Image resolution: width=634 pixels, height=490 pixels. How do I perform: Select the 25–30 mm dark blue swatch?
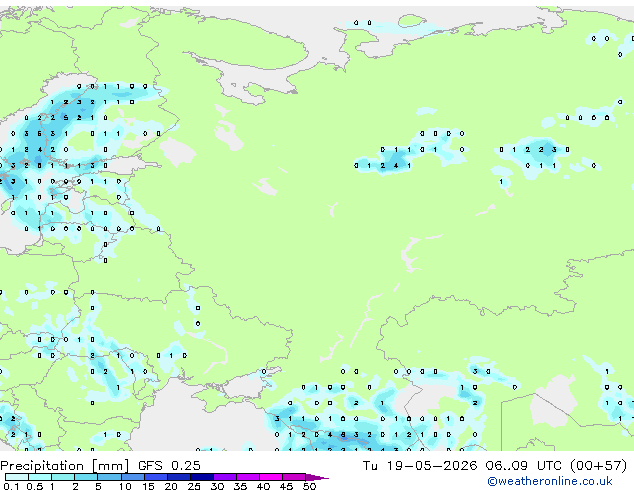[x=201, y=477]
